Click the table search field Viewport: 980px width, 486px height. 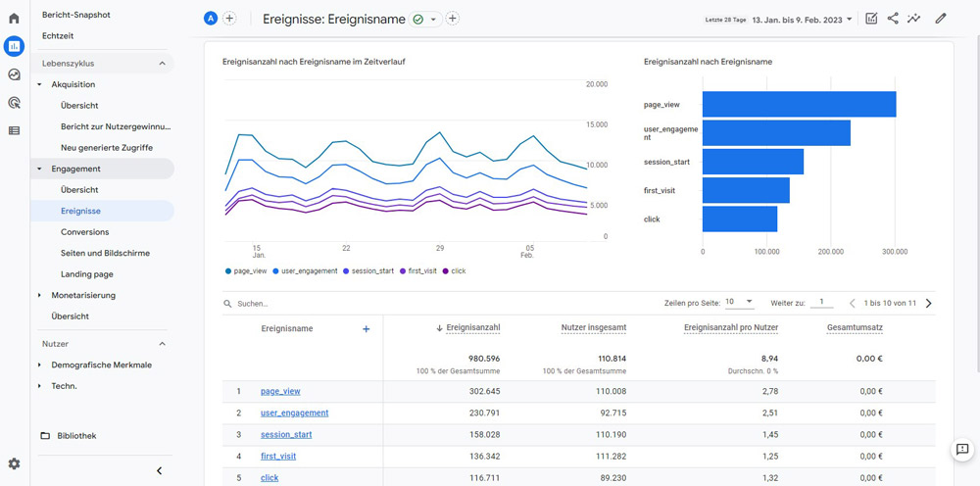tap(294, 304)
